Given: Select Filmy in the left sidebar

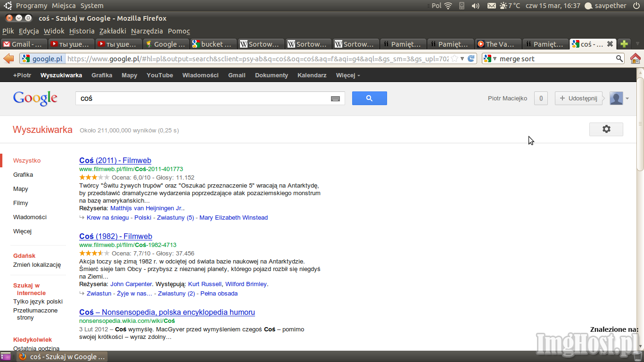Looking at the screenshot, I should tap(21, 203).
